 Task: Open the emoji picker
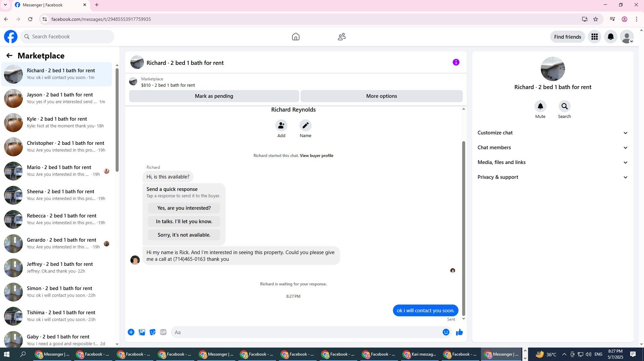(446, 332)
